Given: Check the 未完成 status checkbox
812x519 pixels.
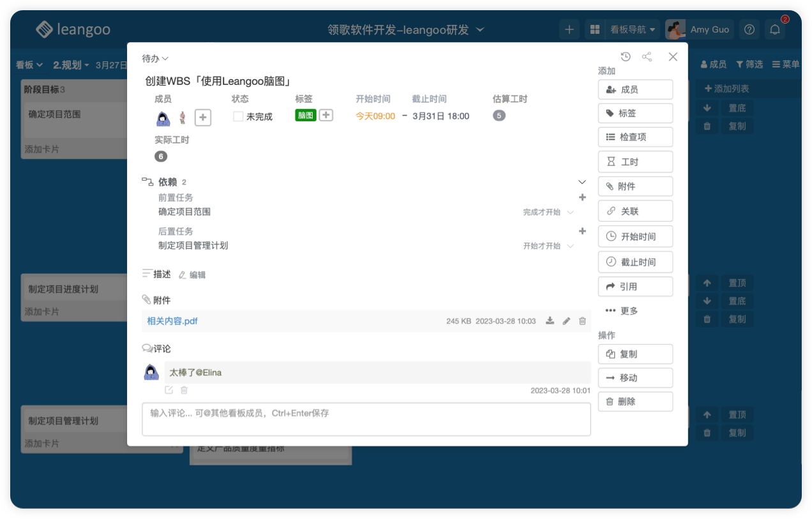Looking at the screenshot, I should (238, 117).
